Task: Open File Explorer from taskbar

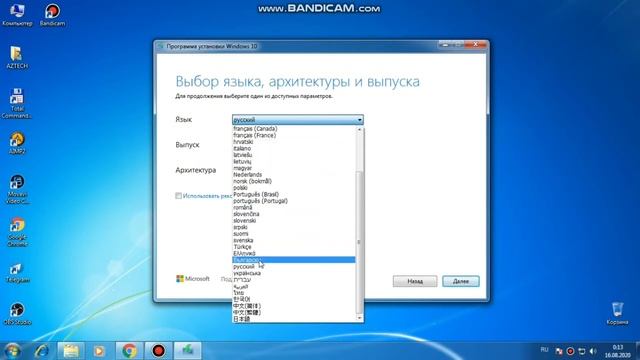Action: [71, 351]
